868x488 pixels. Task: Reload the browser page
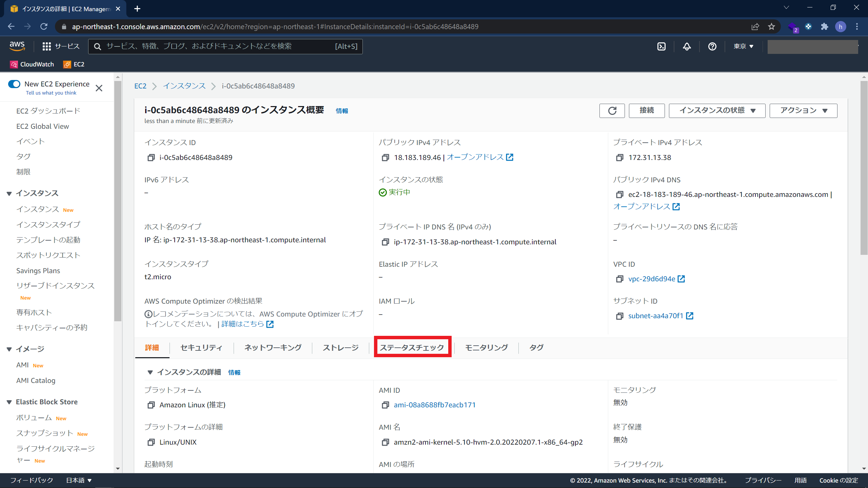(44, 26)
